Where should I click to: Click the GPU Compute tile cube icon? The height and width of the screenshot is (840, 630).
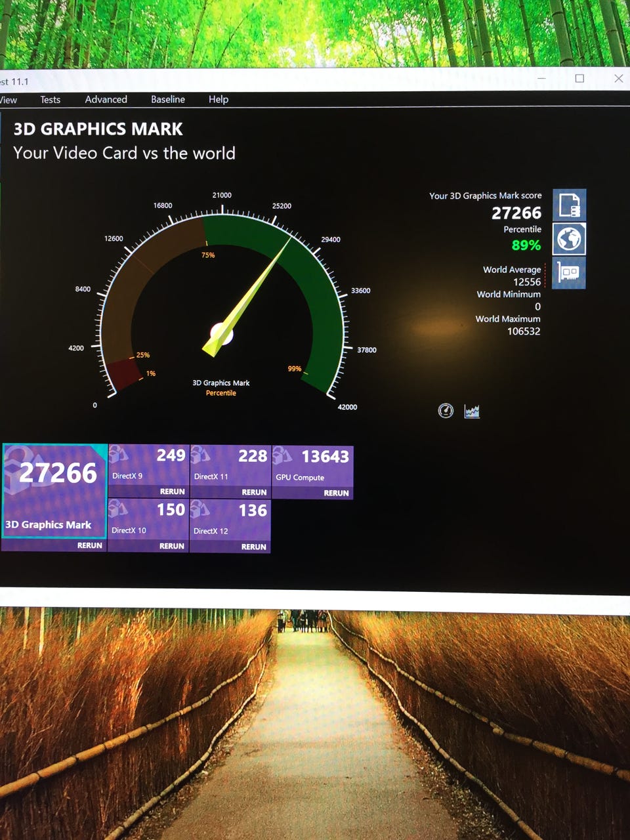pos(282,455)
